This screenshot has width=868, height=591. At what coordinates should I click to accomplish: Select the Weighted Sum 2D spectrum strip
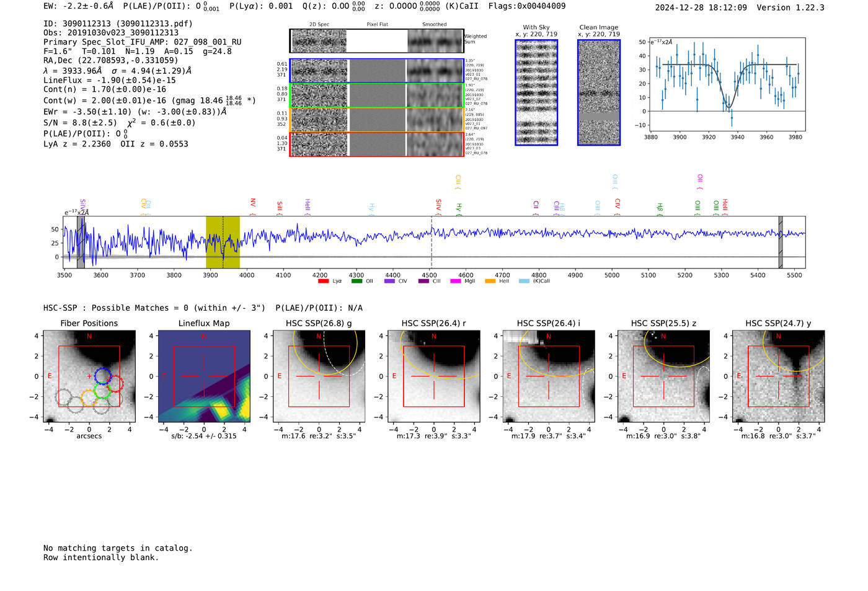point(377,41)
